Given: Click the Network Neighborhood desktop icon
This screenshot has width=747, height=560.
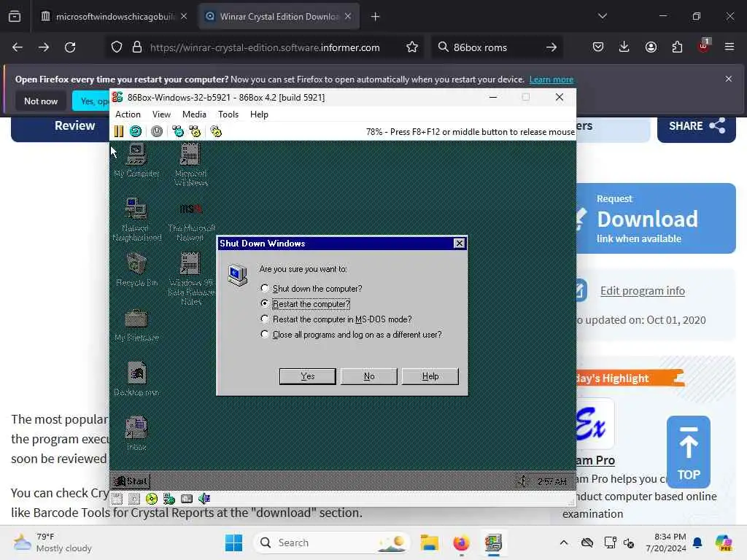Looking at the screenshot, I should point(136,219).
